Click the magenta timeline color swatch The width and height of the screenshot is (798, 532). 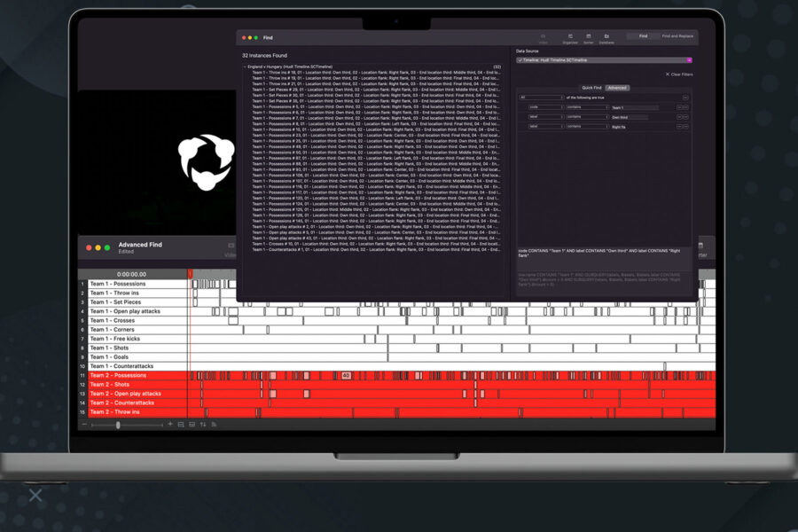pyautogui.click(x=689, y=60)
